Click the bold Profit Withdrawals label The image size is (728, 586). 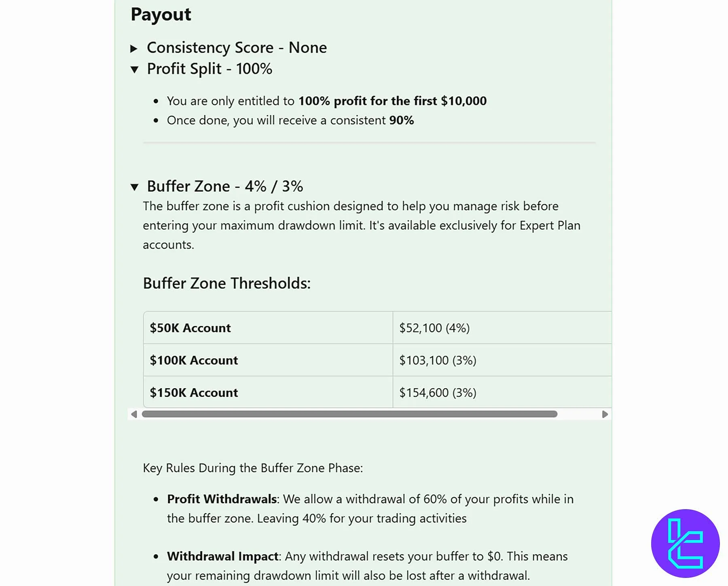click(222, 499)
